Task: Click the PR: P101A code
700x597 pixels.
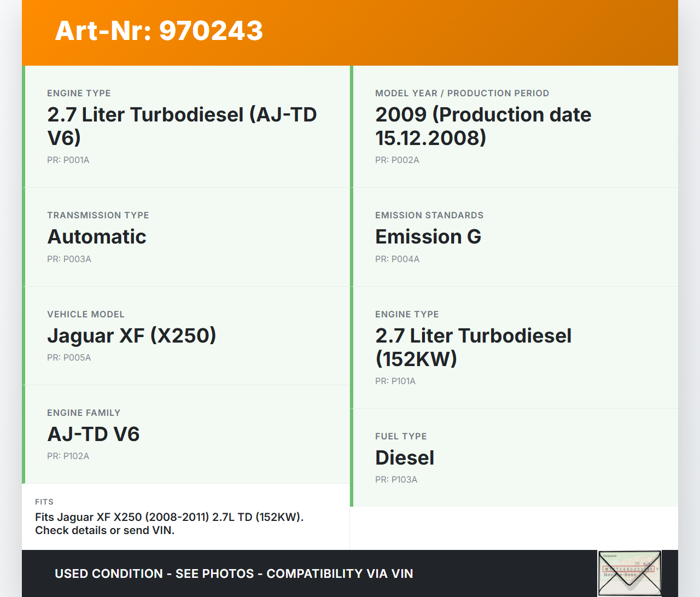Action: tap(395, 381)
